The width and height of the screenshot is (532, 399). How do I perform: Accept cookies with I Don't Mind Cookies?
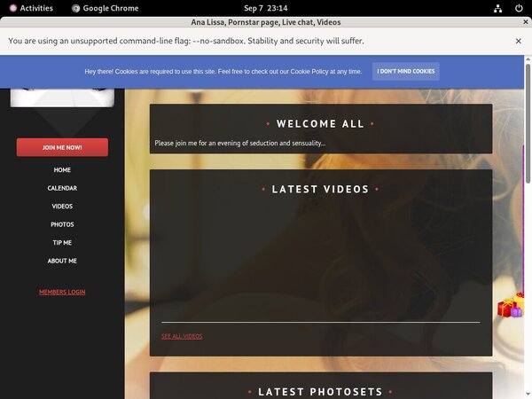coord(405,71)
